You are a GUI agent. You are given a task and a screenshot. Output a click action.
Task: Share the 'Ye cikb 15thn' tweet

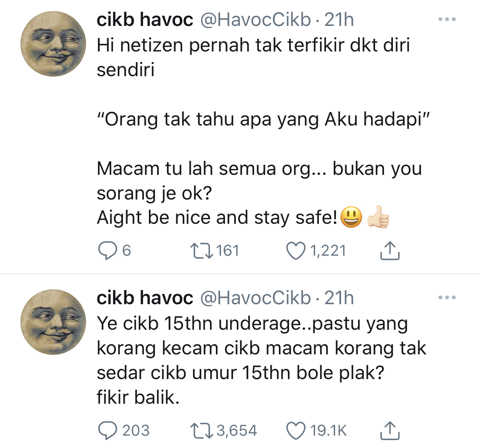tap(390, 430)
